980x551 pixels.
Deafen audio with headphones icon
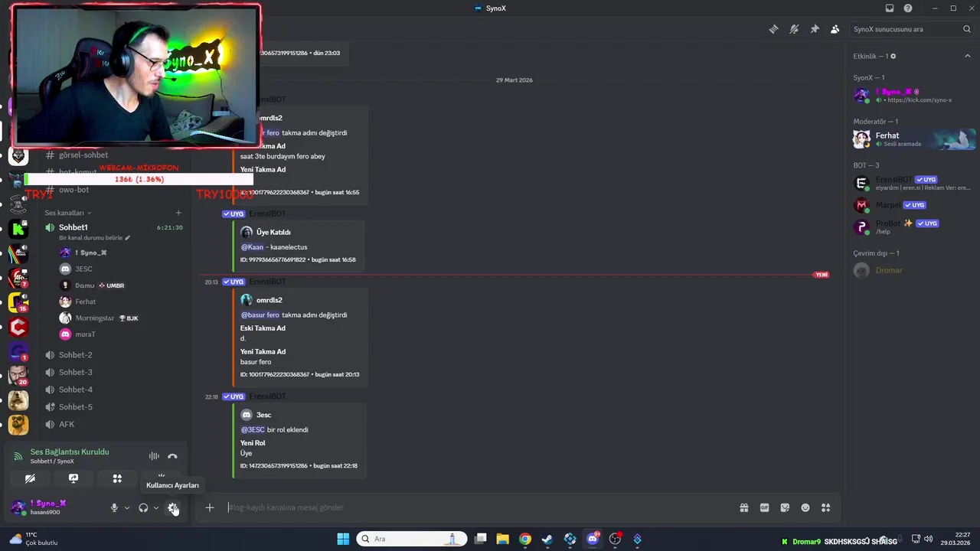coord(143,508)
